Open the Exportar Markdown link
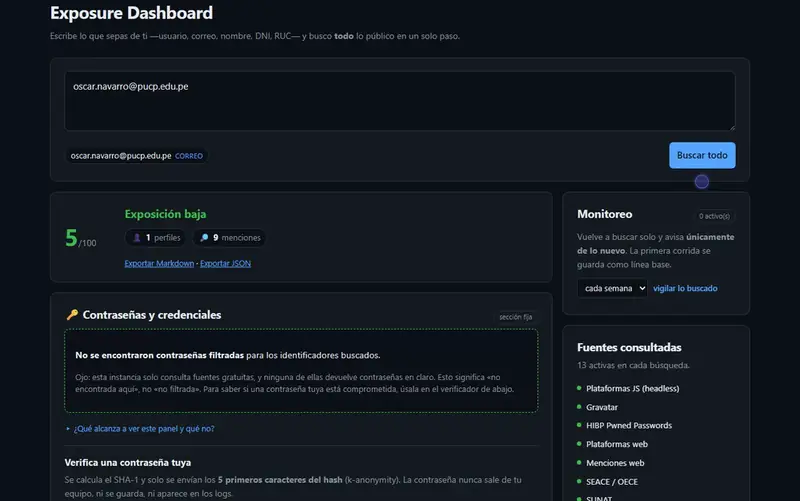This screenshot has width=800, height=501. pyautogui.click(x=159, y=263)
